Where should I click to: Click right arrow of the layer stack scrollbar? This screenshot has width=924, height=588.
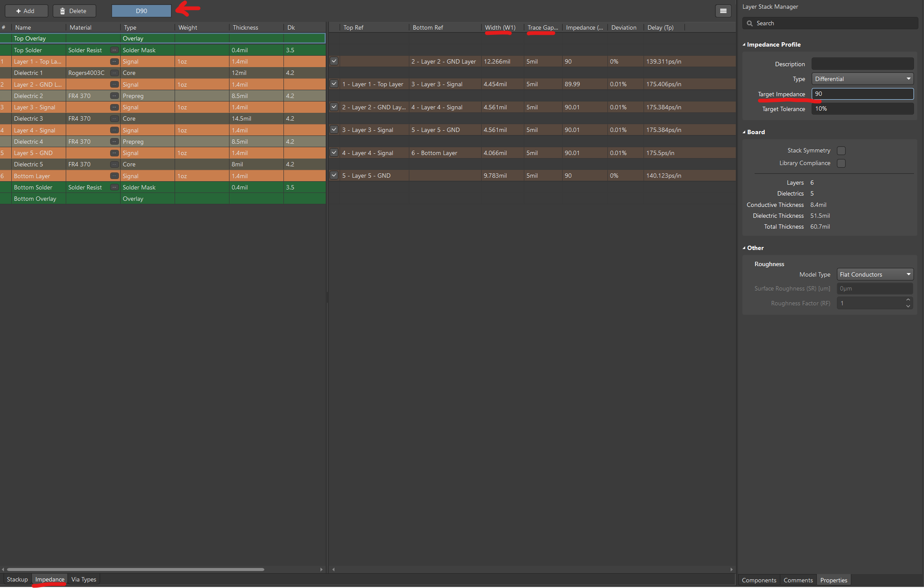click(321, 569)
